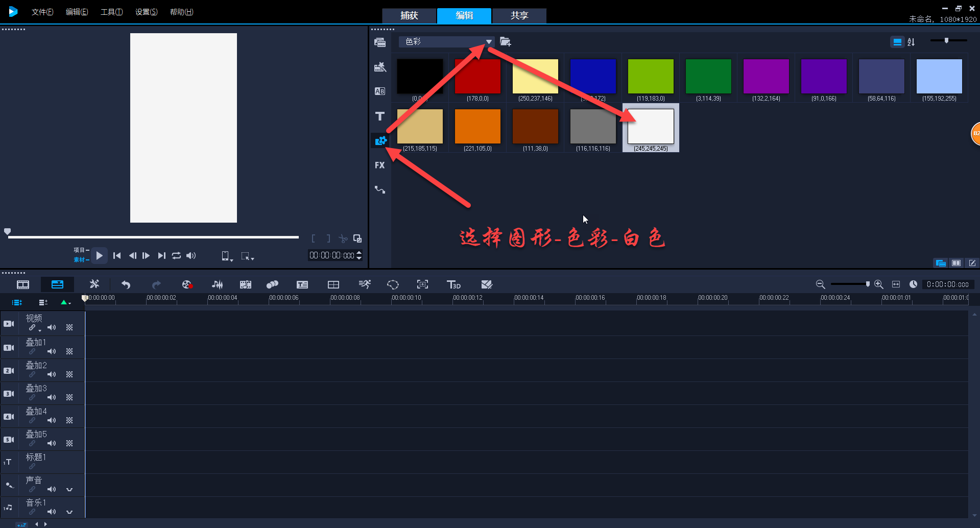This screenshot has height=528, width=980.
Task: Mute the 叠加3 track
Action: click(52, 397)
